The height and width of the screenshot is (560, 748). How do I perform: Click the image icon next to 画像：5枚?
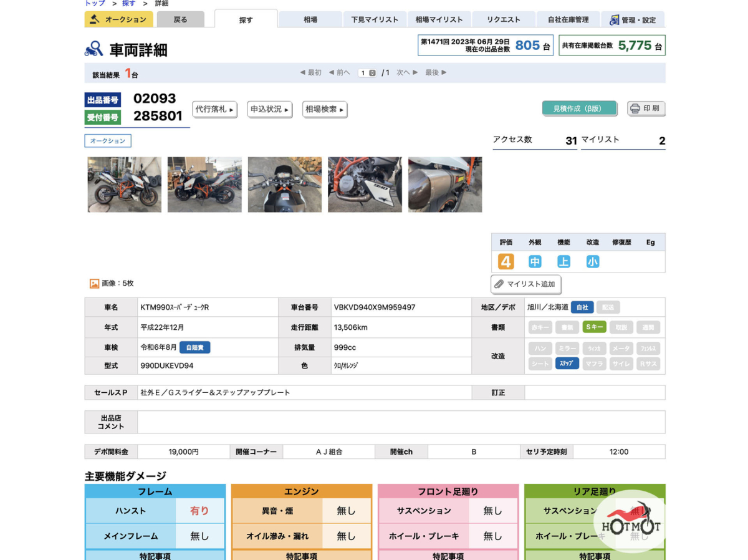95,283
